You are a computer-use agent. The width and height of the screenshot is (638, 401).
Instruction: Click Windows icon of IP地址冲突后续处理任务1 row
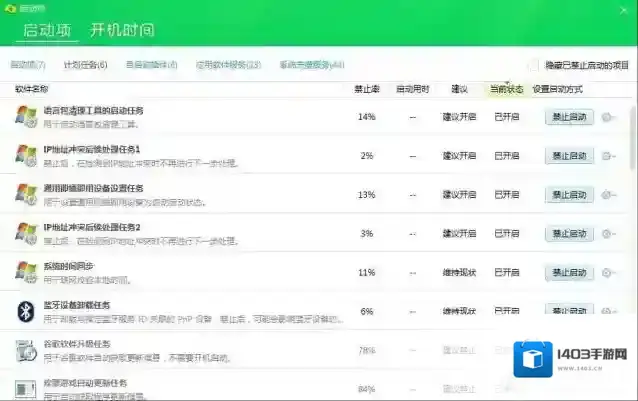tap(26, 155)
